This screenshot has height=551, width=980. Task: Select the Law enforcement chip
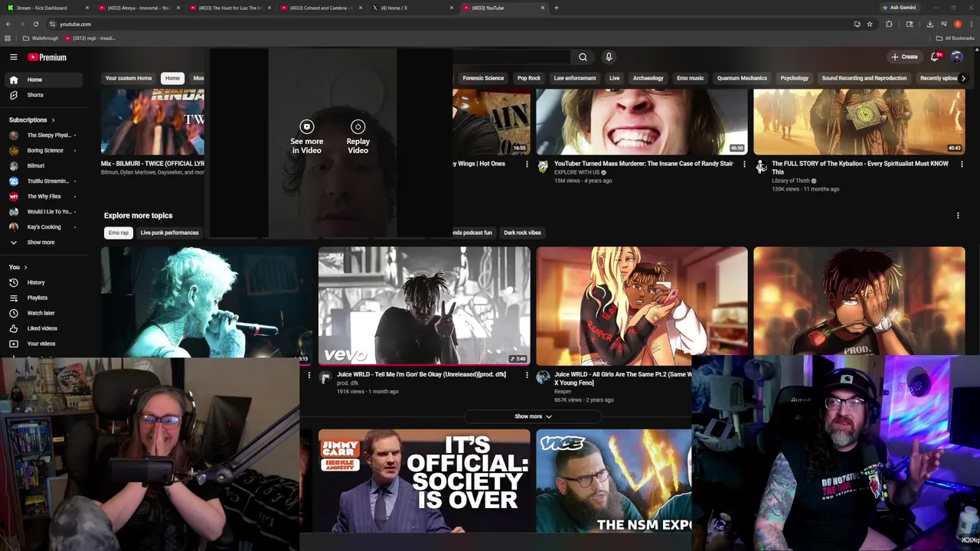pos(575,78)
